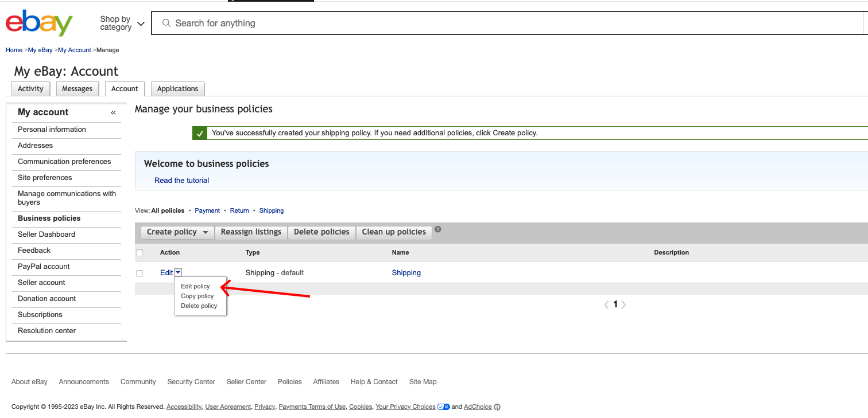
Task: Switch to the Applications tab
Action: point(177,88)
